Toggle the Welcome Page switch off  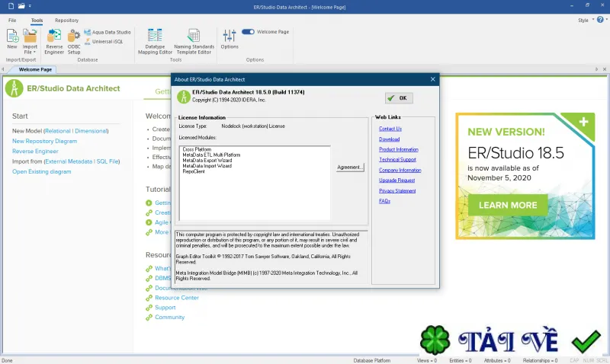[x=248, y=32]
